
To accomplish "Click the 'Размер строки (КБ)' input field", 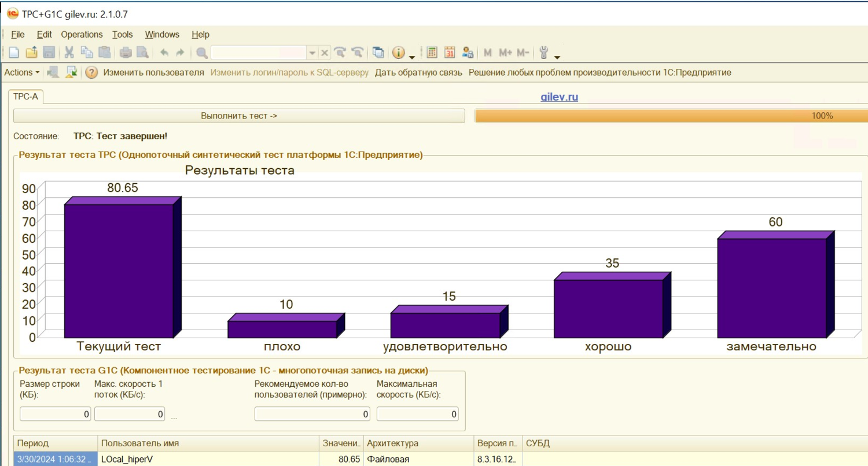I will [x=56, y=414].
